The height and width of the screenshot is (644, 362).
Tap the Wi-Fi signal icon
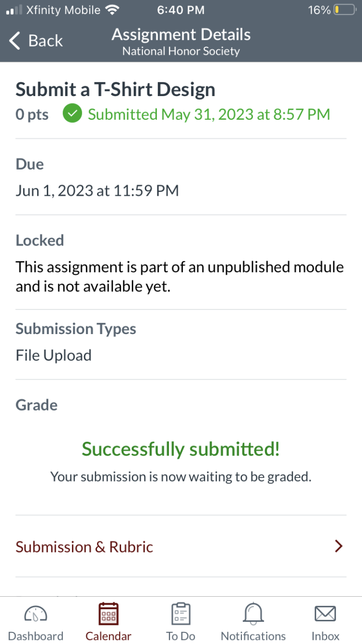coord(112,10)
